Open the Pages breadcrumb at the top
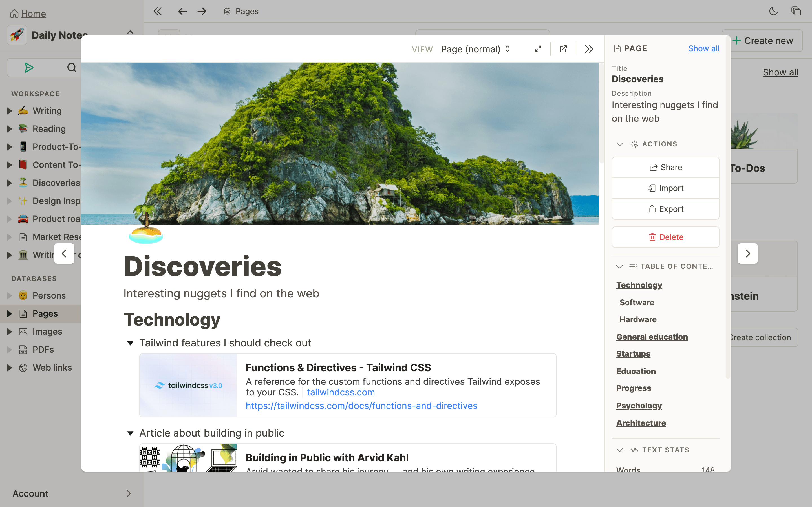This screenshot has height=507, width=812. pyautogui.click(x=247, y=11)
